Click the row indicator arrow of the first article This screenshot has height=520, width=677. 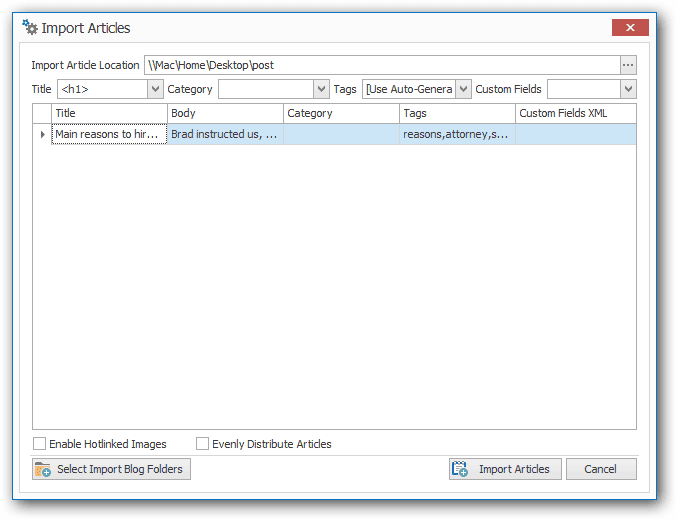tap(42, 134)
